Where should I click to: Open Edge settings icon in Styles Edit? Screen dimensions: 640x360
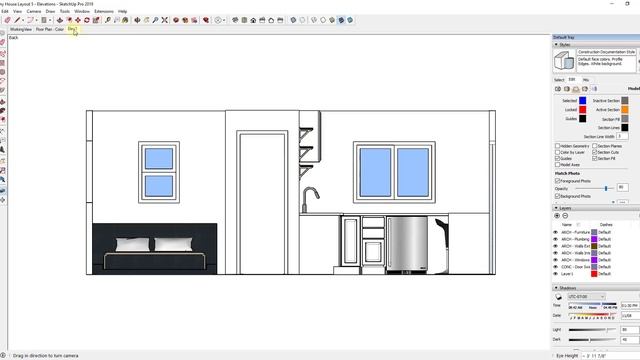tap(558, 89)
